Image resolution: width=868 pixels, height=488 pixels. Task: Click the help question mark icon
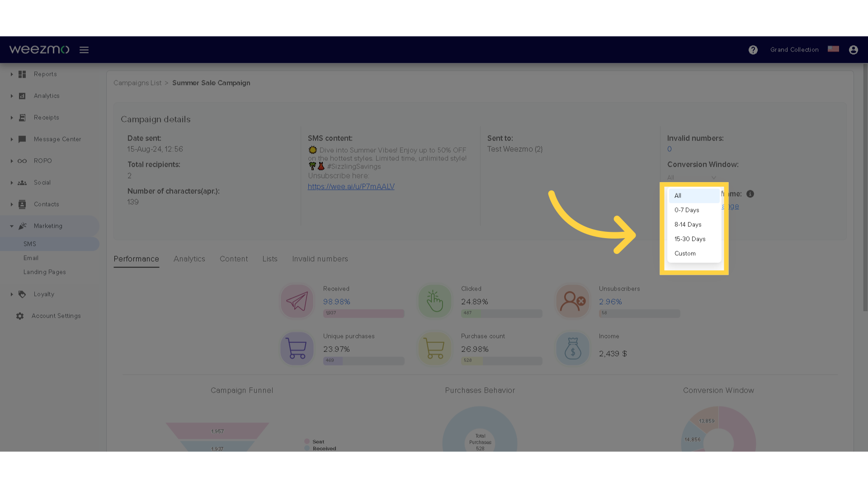click(x=753, y=50)
